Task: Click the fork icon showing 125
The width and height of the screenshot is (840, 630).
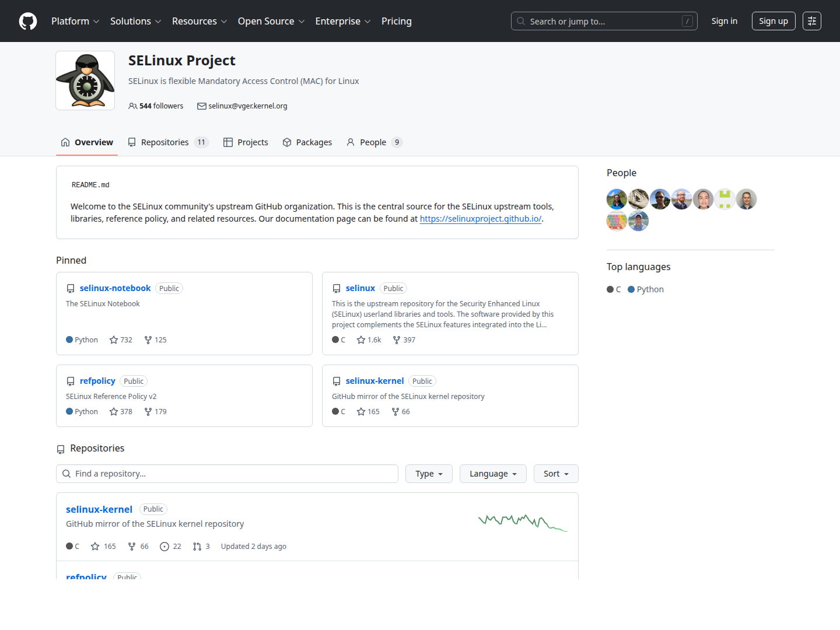Action: pyautogui.click(x=148, y=340)
